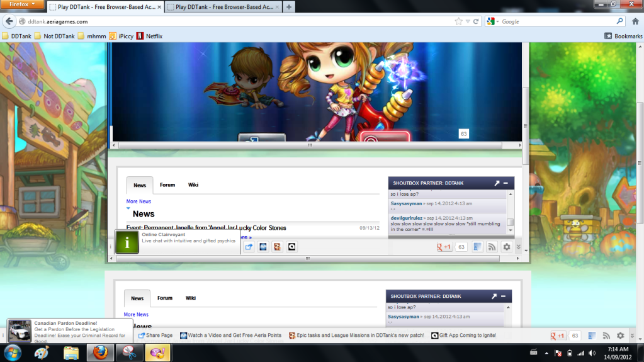This screenshot has width=644, height=362.
Task: Click into the Google search field
Action: pos(556,21)
